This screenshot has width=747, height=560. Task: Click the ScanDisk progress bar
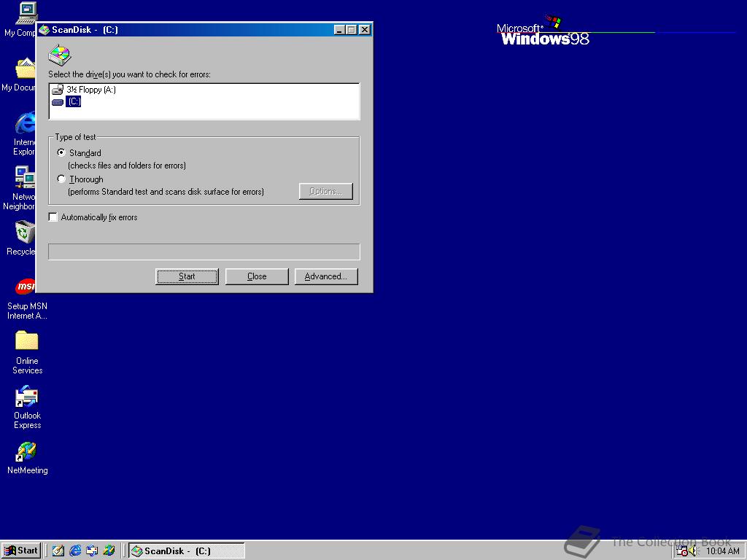[204, 252]
